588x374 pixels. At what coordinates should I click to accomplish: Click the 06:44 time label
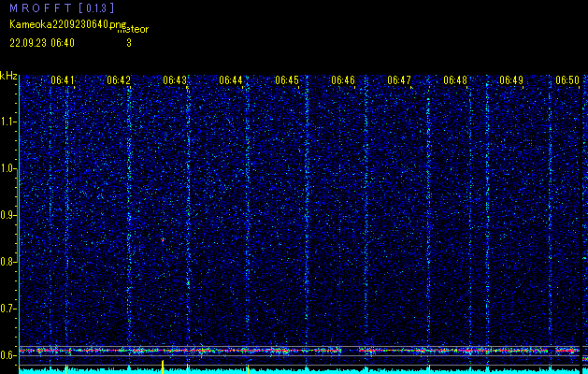click(231, 80)
